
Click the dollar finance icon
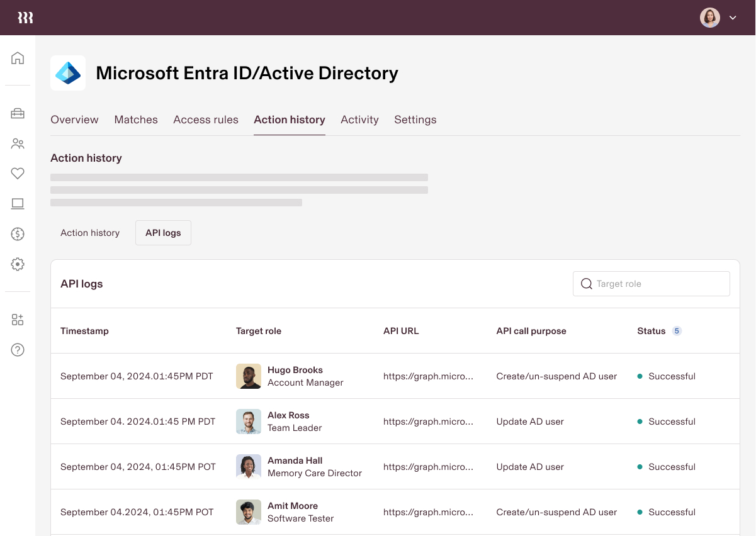tap(18, 234)
